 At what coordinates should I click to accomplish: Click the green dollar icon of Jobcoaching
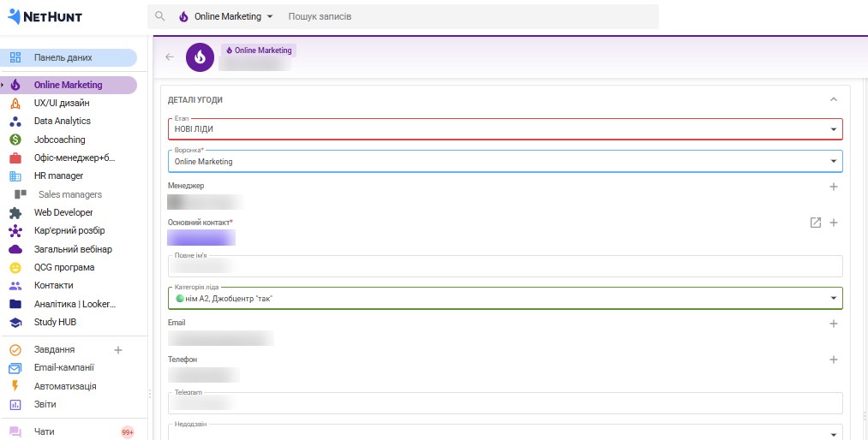15,140
